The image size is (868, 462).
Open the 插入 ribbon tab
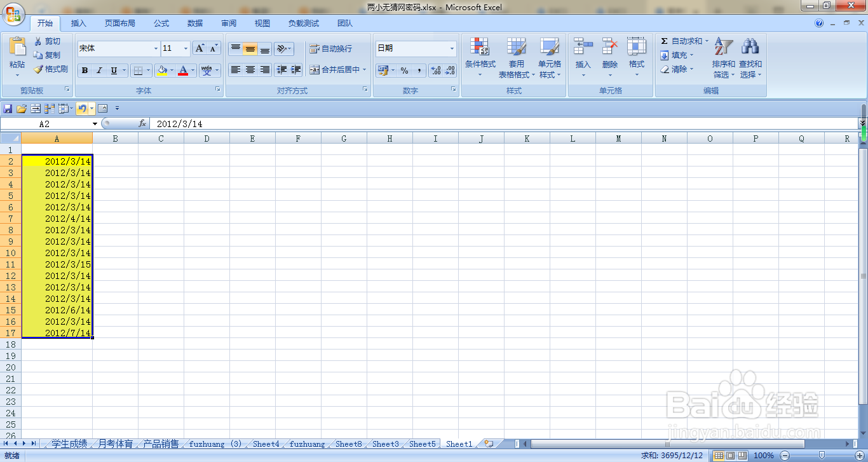[79, 24]
